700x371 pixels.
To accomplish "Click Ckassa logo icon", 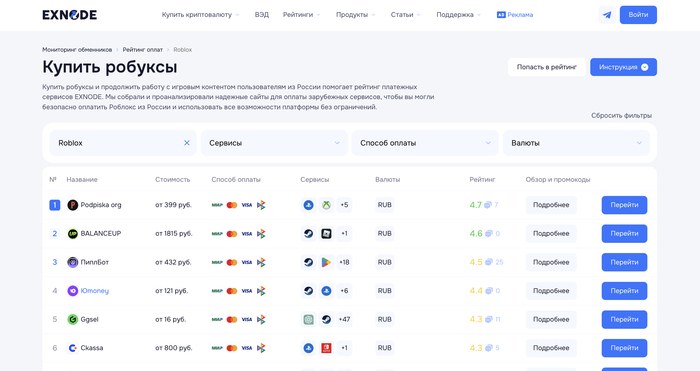I will click(72, 348).
